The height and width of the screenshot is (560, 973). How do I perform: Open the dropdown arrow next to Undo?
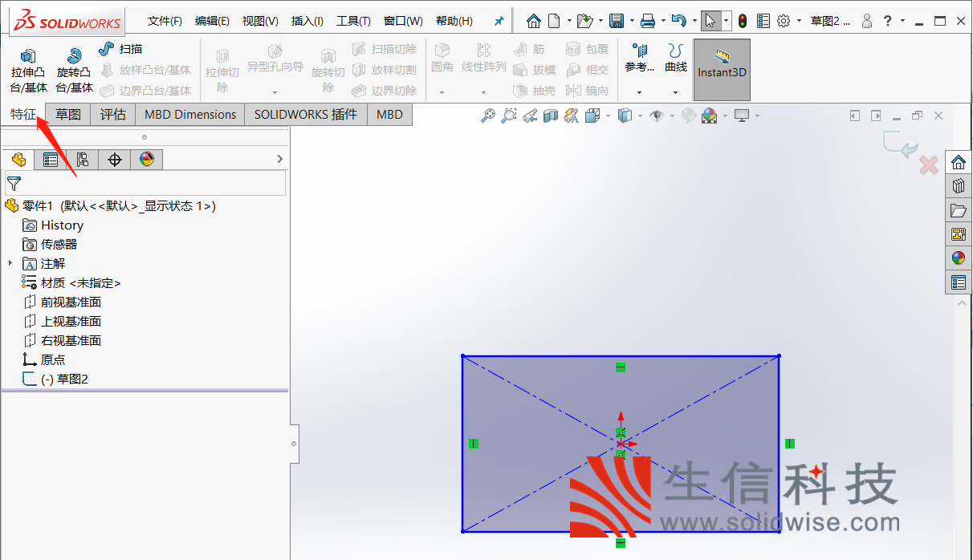pos(694,21)
